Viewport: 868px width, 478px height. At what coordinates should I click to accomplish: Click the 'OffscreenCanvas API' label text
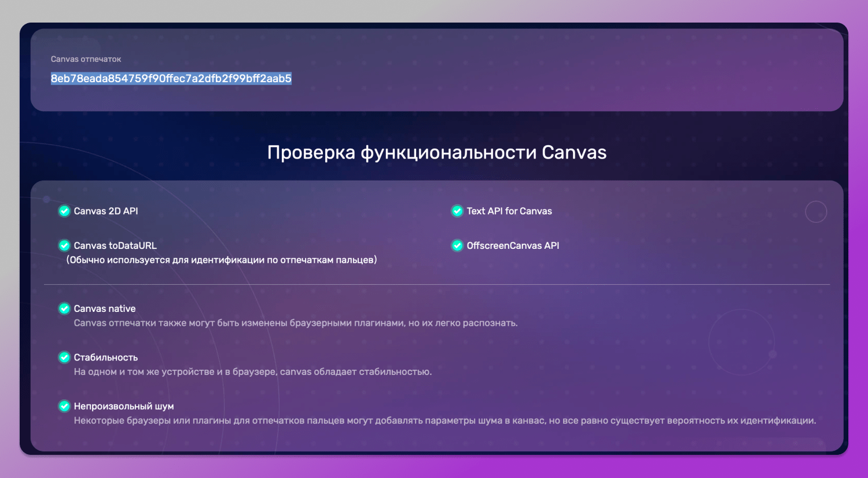pyautogui.click(x=513, y=246)
